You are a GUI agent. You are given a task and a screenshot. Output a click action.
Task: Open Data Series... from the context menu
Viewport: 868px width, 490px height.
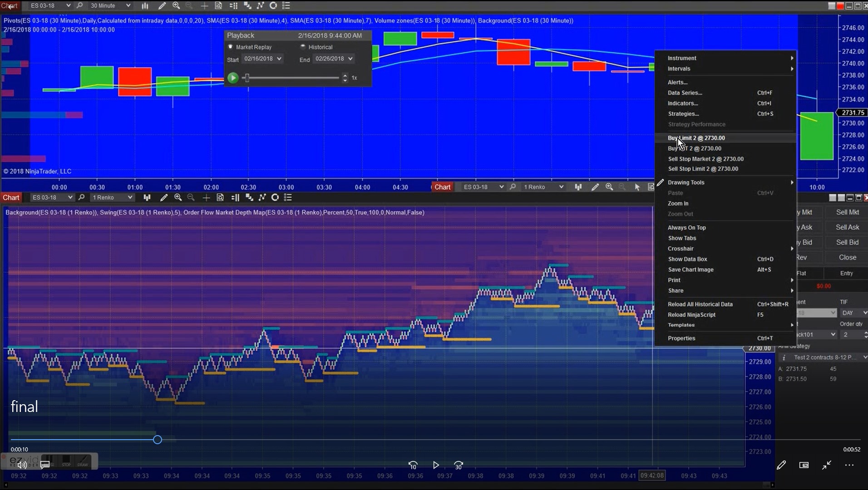pos(725,93)
